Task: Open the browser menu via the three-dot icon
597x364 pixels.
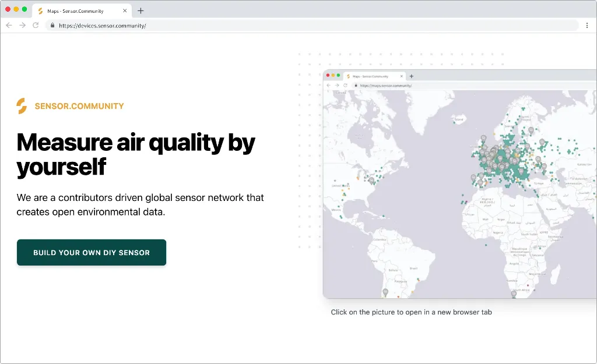Action: pos(587,25)
